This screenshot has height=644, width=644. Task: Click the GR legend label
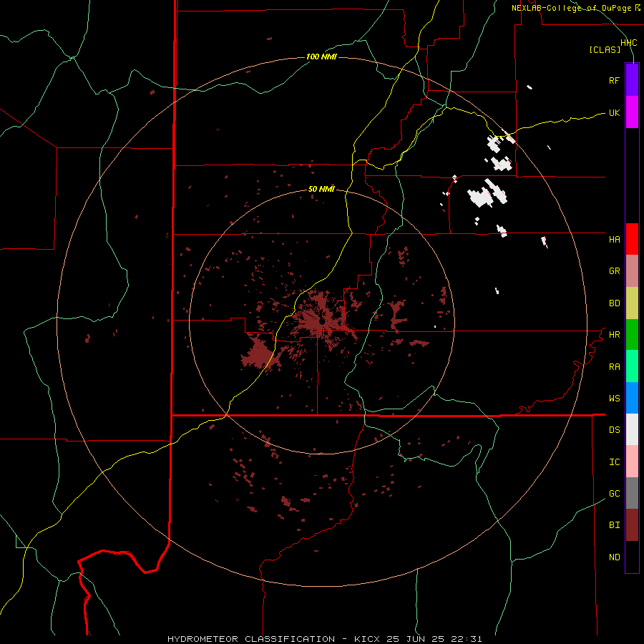614,271
